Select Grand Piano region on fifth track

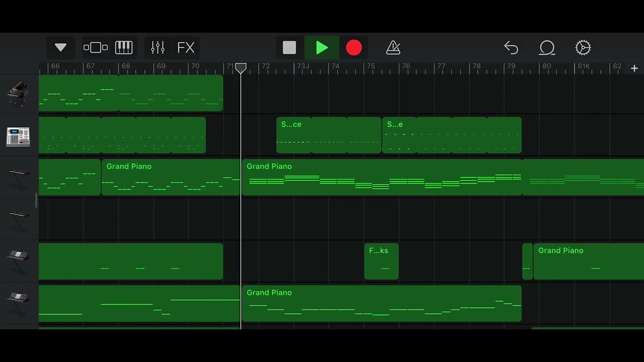pos(589,261)
